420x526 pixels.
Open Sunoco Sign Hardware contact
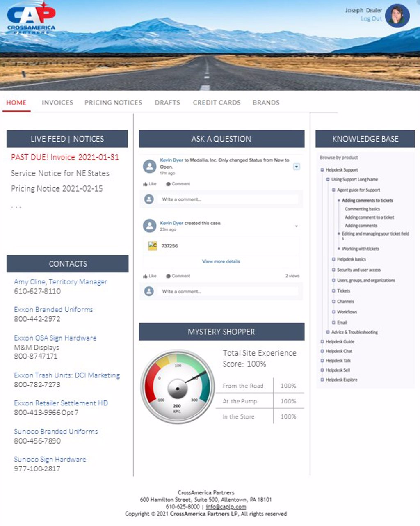click(x=50, y=459)
